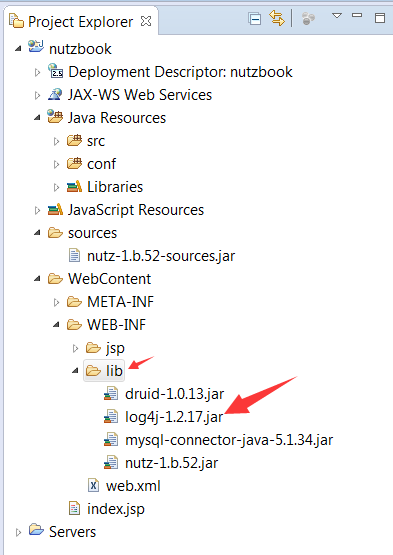Expand the META-INF folder
Screen dimensions: 393x555
[56, 302]
